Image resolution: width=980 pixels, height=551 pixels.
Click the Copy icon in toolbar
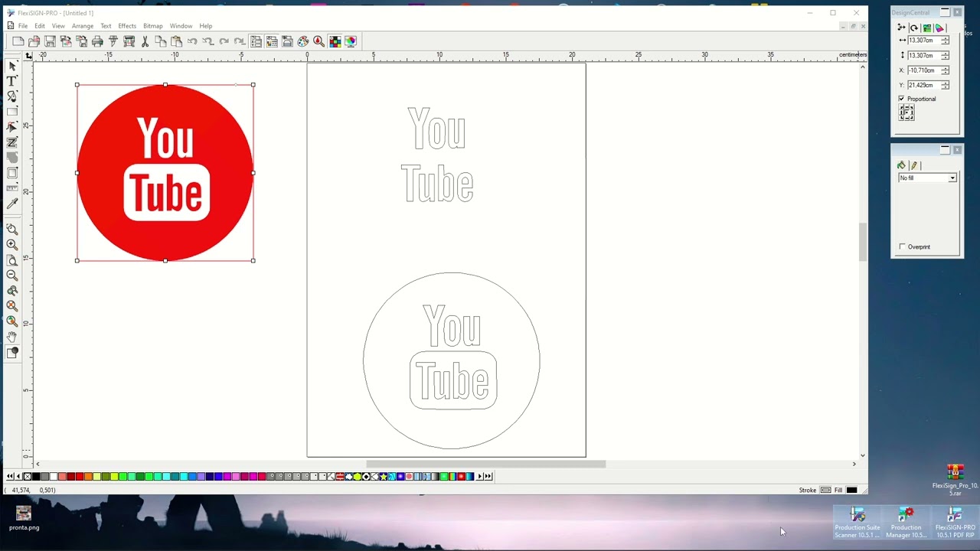click(x=161, y=41)
